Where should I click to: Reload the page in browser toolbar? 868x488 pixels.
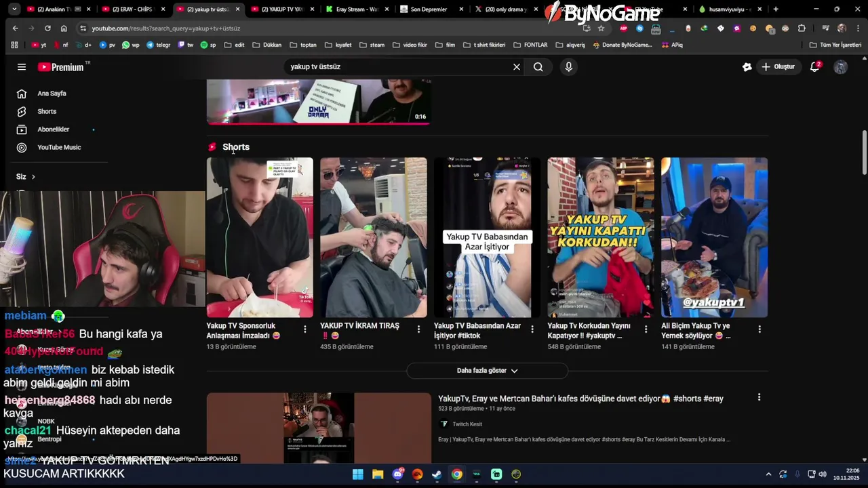coord(47,28)
